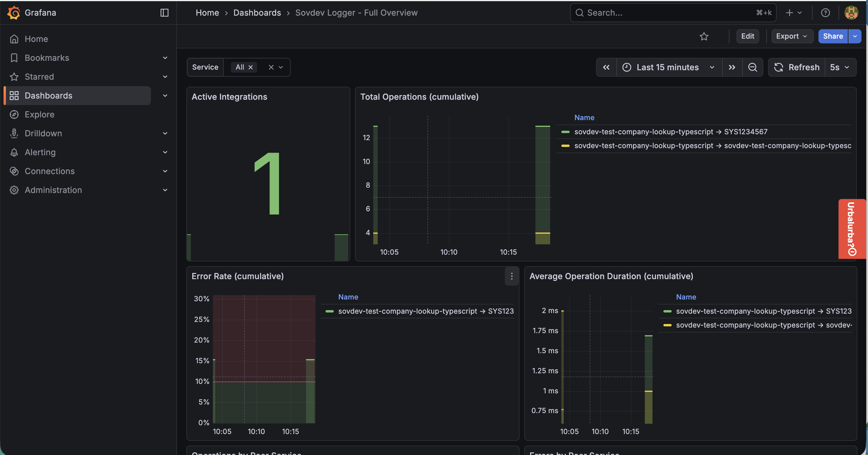Image resolution: width=868 pixels, height=455 pixels.
Task: Open Administration in the sidebar
Action: [x=53, y=190]
